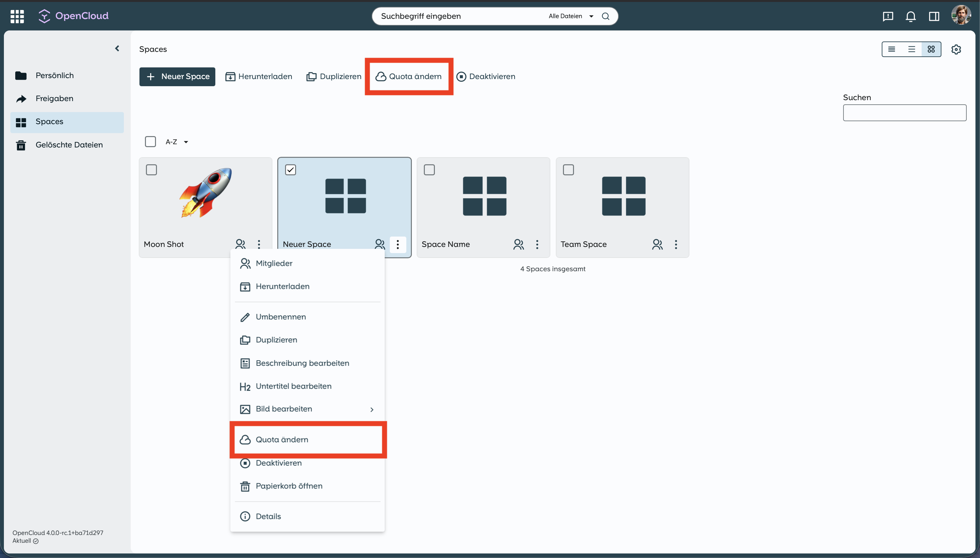Uncheck the Neuer Space checkbox
980x558 pixels.
[291, 170]
